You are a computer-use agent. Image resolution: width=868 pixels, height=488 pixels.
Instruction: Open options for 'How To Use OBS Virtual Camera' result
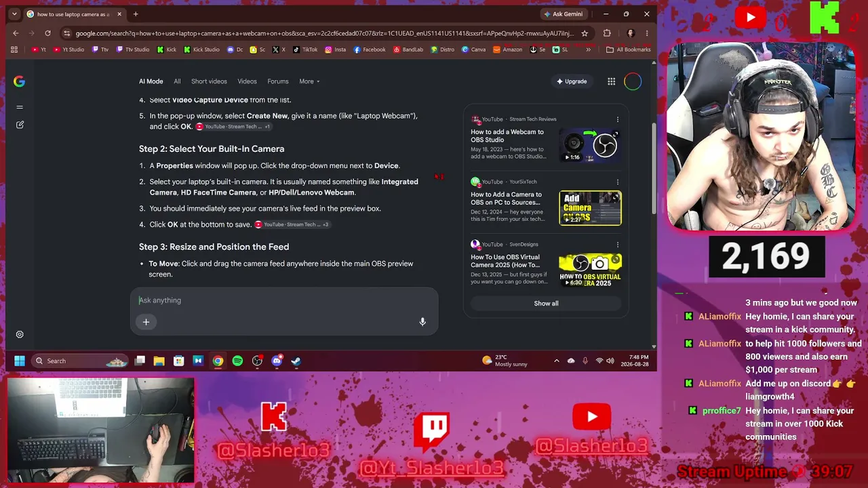coord(617,244)
